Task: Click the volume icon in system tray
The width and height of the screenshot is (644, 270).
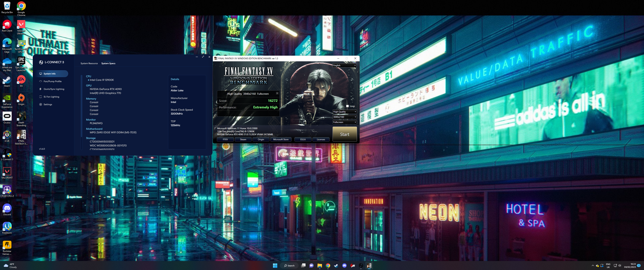Action: click(619, 265)
